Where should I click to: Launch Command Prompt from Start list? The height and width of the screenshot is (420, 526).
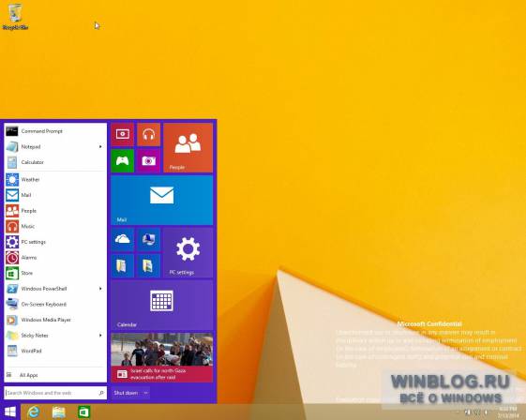(x=55, y=131)
